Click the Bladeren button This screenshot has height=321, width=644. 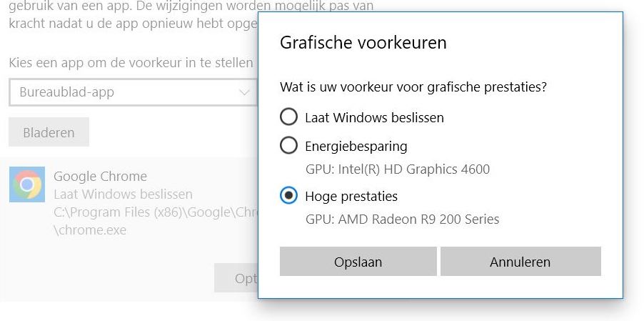click(49, 132)
